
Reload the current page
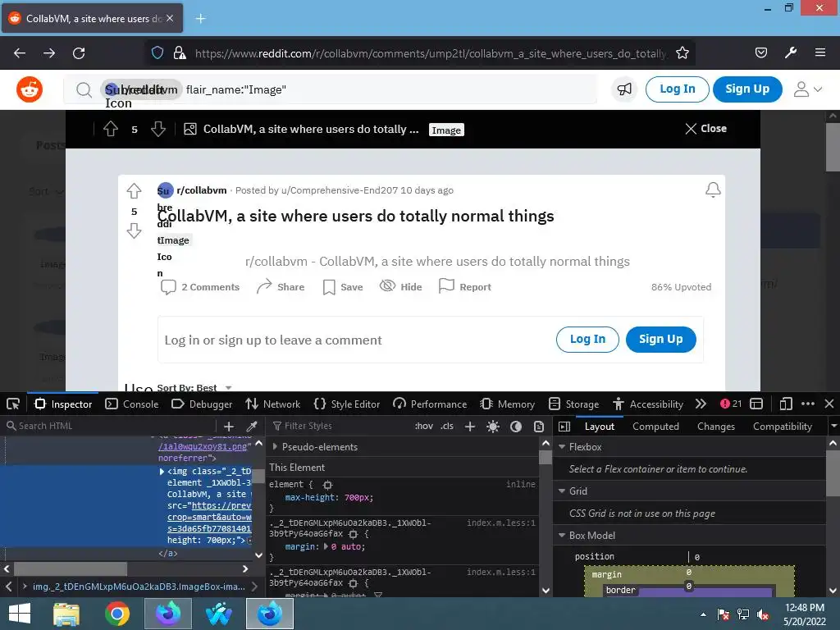tap(79, 53)
